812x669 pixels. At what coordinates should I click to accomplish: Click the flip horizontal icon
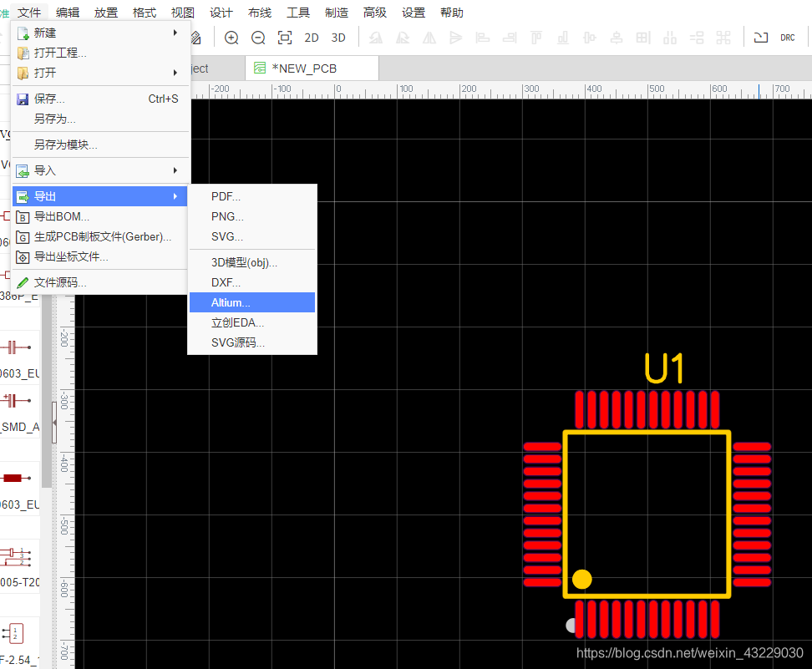point(429,38)
